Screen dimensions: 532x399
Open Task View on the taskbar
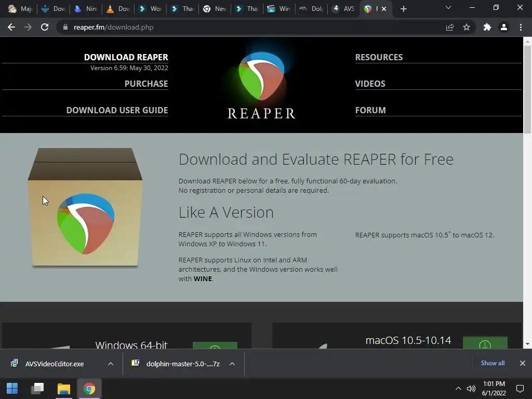click(37, 389)
